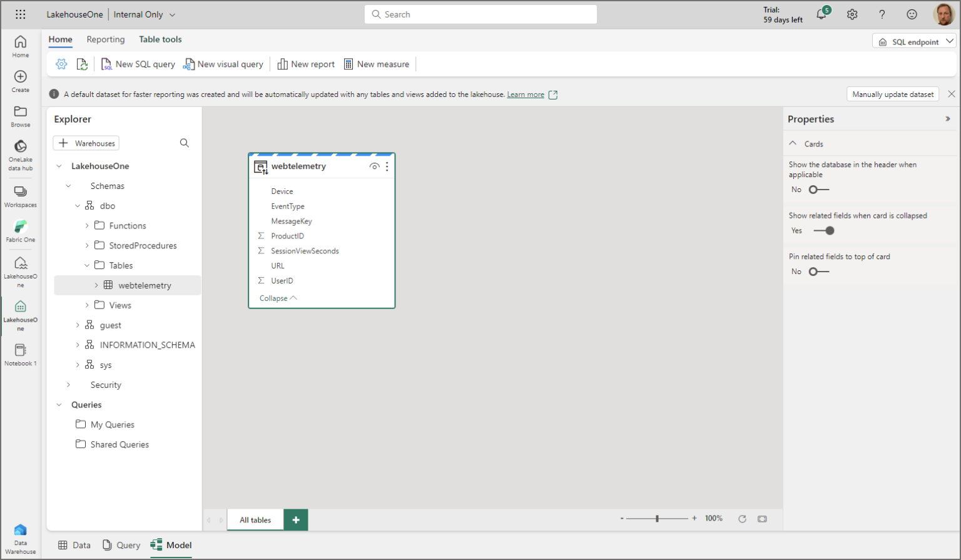Enable pinning related fields to top of card
Screen dimensions: 961x560
818,271
